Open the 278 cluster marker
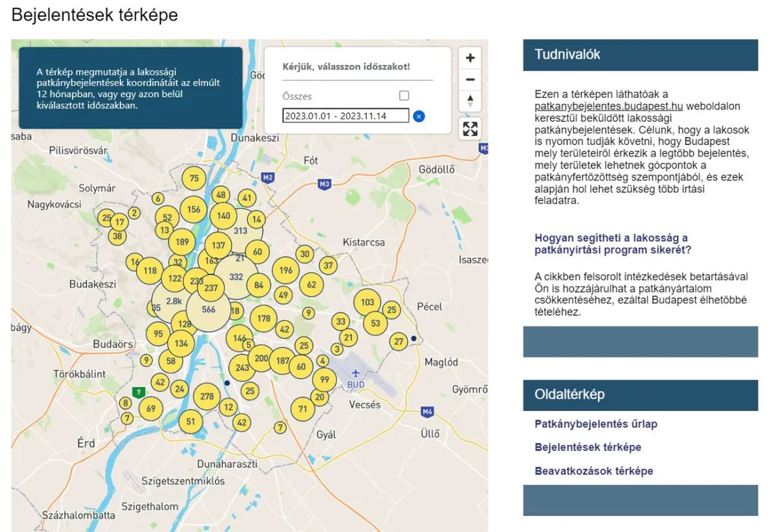The image size is (773, 532). (x=207, y=396)
